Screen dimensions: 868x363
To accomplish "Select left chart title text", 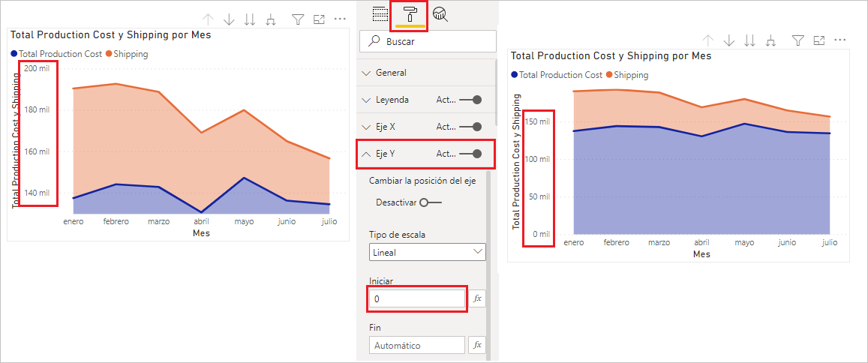I will point(111,34).
